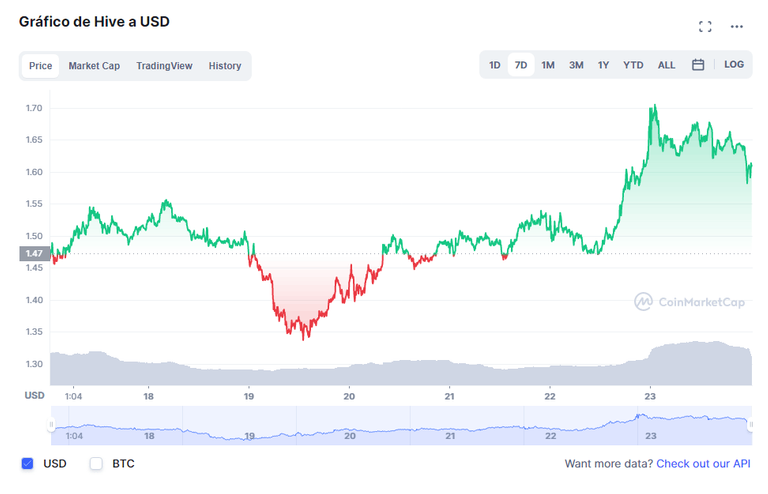Click the CoinMarketCap watermark logo

pos(689,302)
